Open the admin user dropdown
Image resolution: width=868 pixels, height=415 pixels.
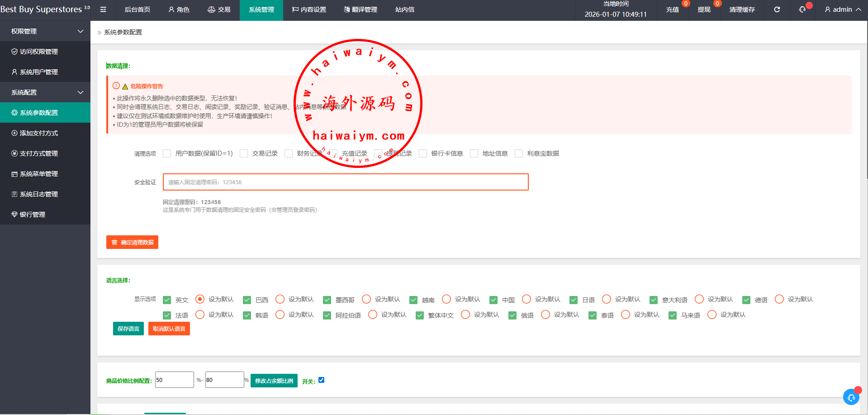pos(843,10)
